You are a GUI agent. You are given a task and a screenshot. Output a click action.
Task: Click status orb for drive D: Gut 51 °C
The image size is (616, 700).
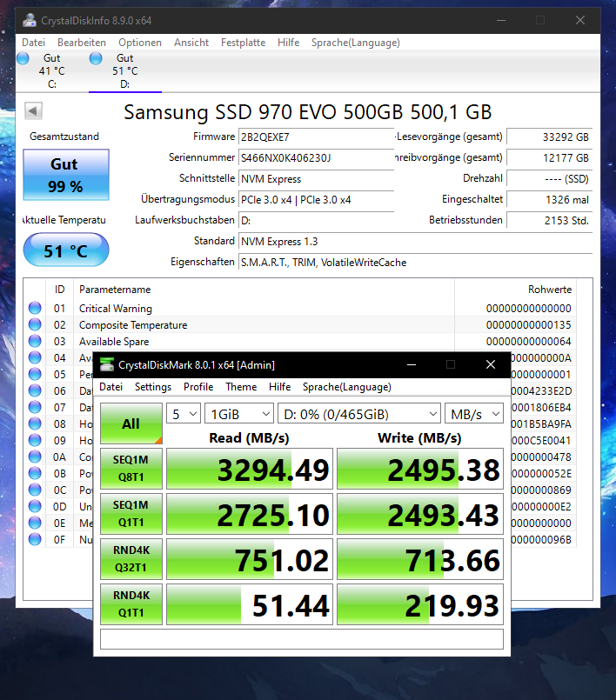96,58
